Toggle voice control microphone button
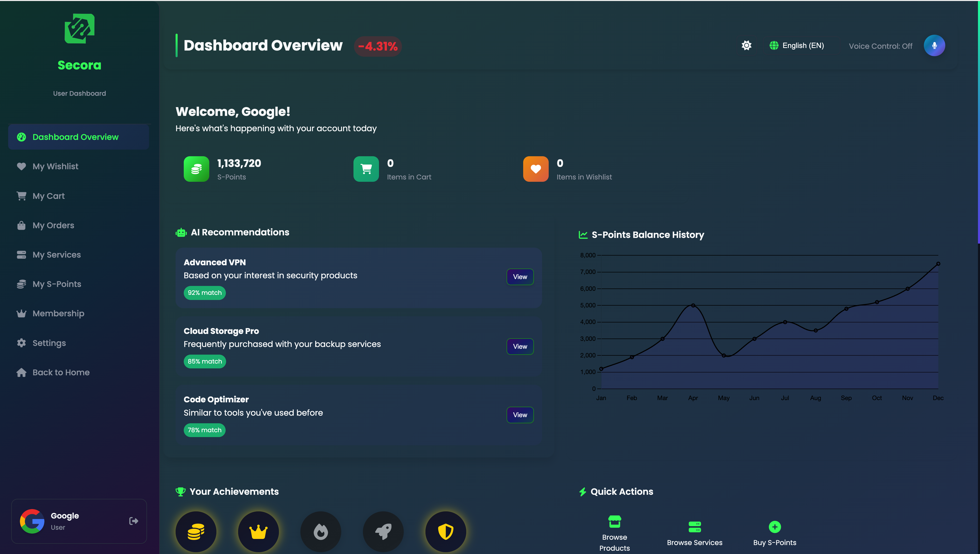 934,46
